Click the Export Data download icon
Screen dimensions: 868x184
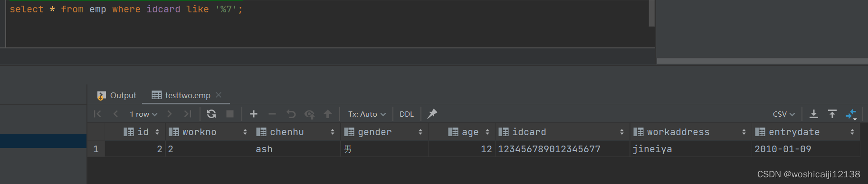814,114
